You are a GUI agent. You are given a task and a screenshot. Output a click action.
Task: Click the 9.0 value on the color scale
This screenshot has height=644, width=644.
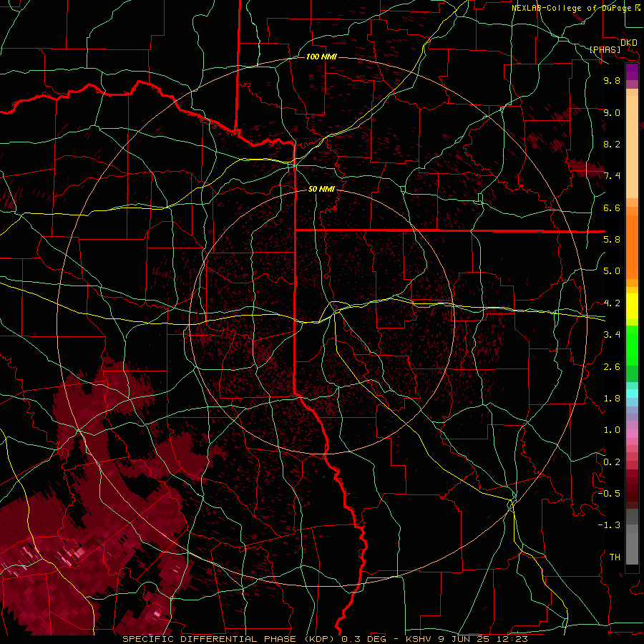tap(612, 112)
